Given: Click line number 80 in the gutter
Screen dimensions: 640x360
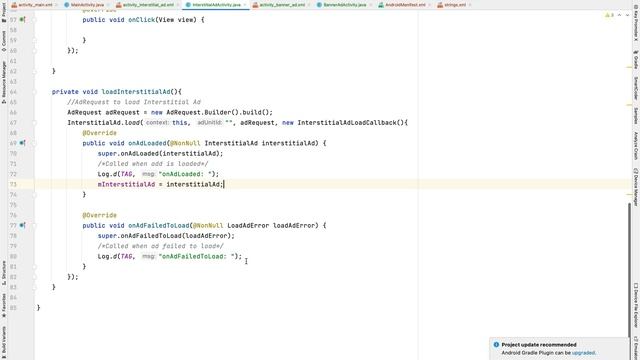Looking at the screenshot, I should point(13,256).
